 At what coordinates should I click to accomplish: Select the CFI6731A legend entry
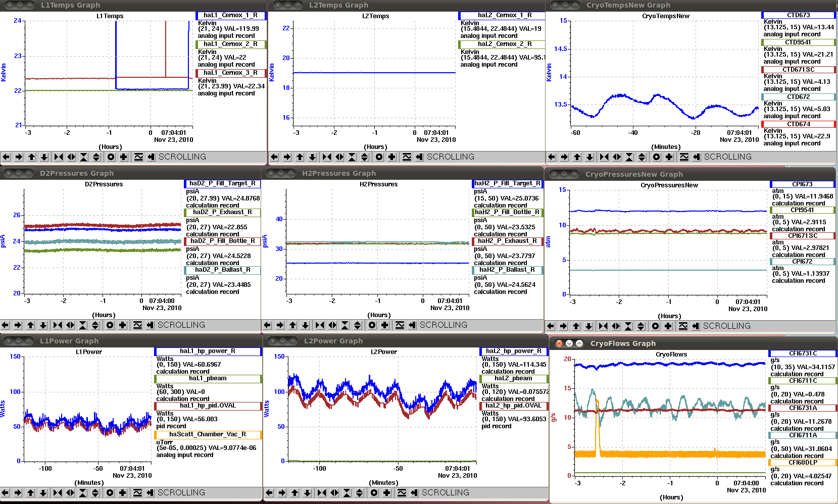(803, 408)
